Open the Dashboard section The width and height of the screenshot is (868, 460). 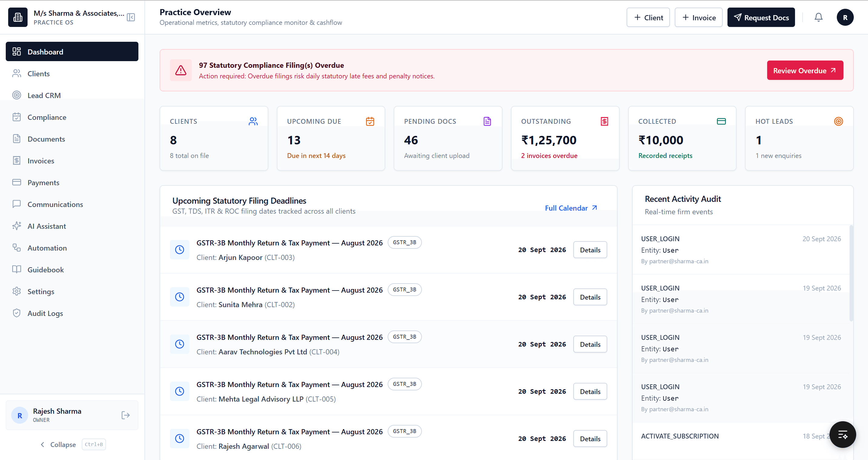pos(72,51)
